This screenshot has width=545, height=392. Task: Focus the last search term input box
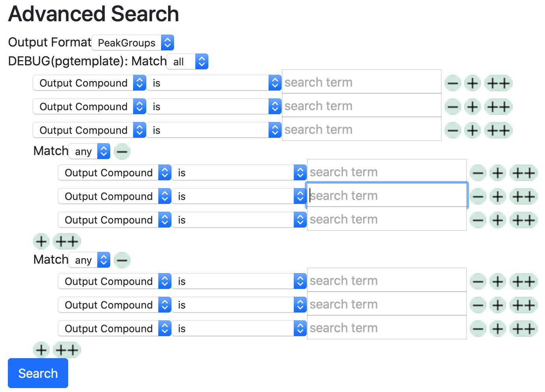(386, 327)
